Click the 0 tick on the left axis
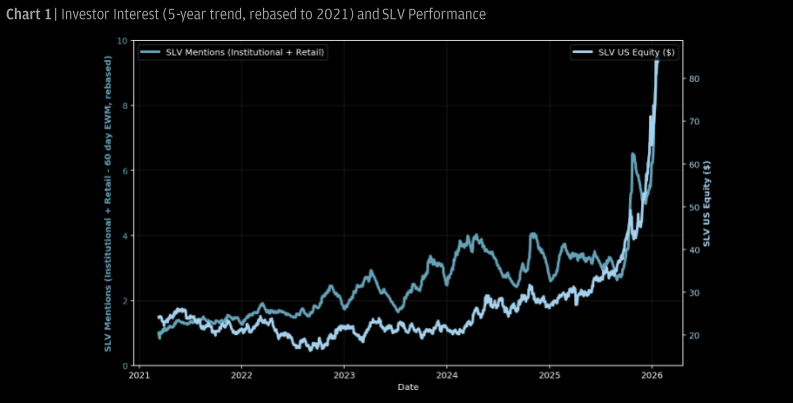This screenshot has width=793, height=403. [123, 366]
